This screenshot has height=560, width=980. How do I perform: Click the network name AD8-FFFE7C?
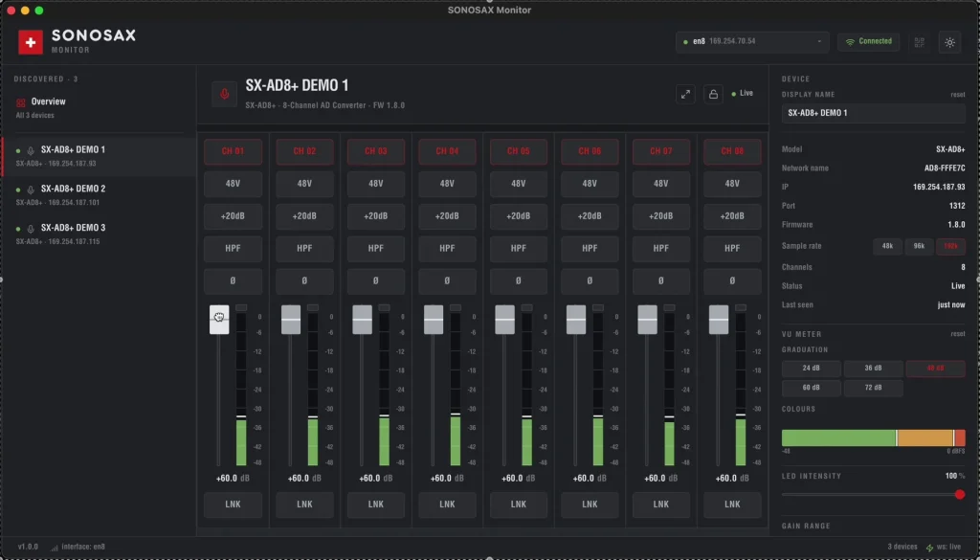(x=945, y=168)
